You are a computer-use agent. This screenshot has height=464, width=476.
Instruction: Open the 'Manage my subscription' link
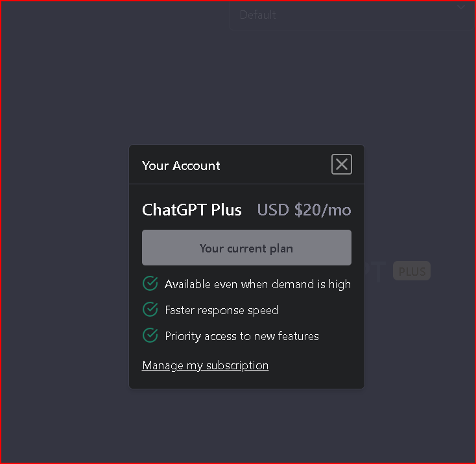click(x=205, y=365)
